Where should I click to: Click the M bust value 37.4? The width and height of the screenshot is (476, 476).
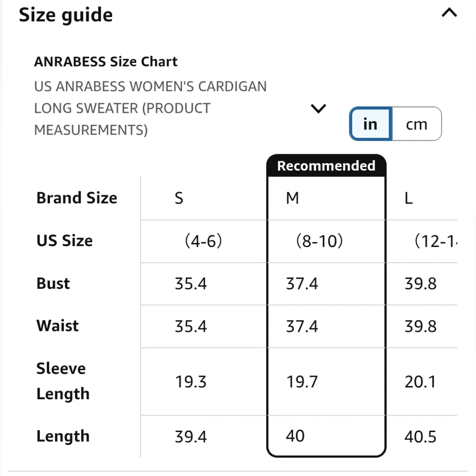pyautogui.click(x=302, y=284)
